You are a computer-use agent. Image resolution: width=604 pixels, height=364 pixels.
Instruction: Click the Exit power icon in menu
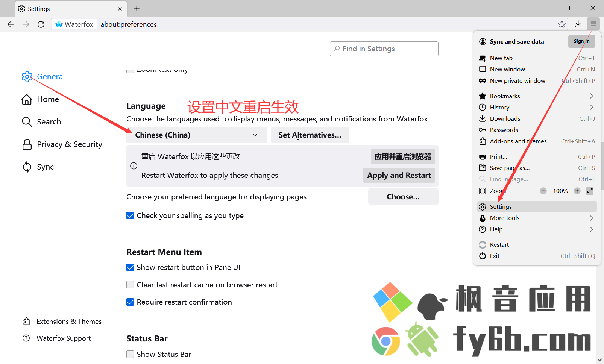[483, 256]
